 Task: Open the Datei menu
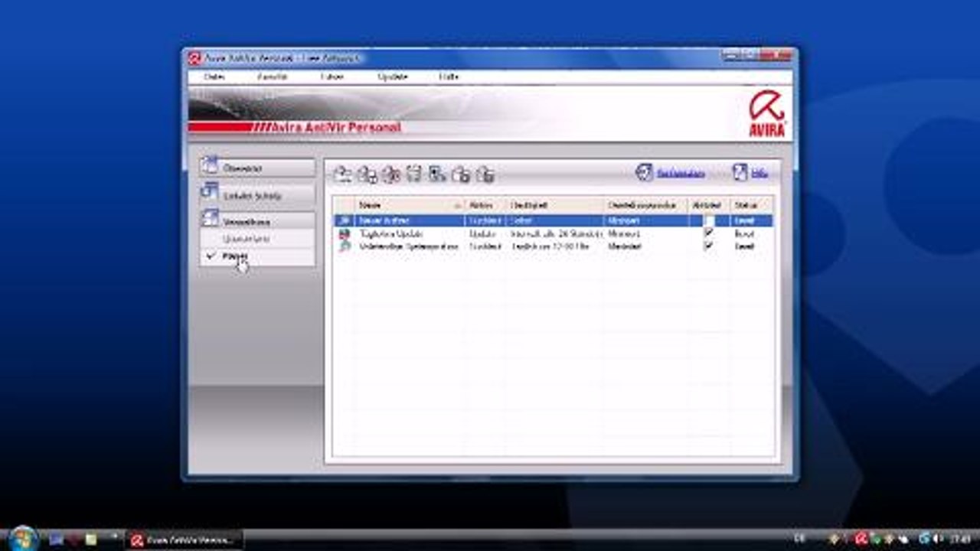[214, 77]
